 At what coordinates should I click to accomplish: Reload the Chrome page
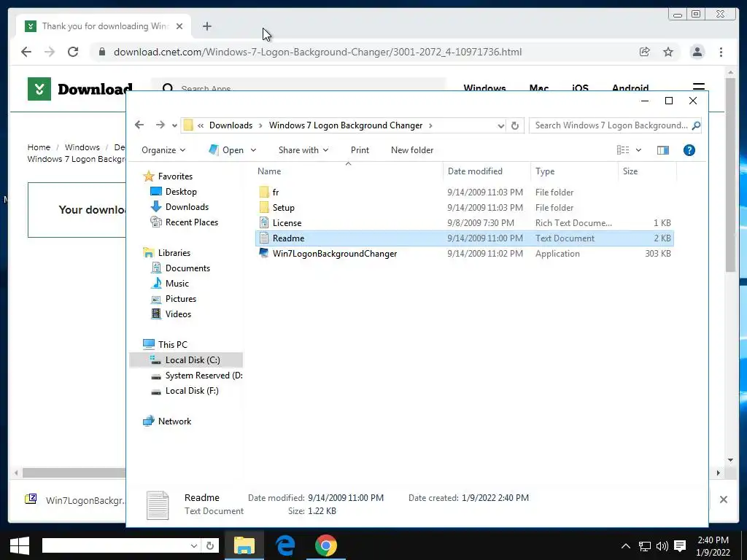[73, 52]
